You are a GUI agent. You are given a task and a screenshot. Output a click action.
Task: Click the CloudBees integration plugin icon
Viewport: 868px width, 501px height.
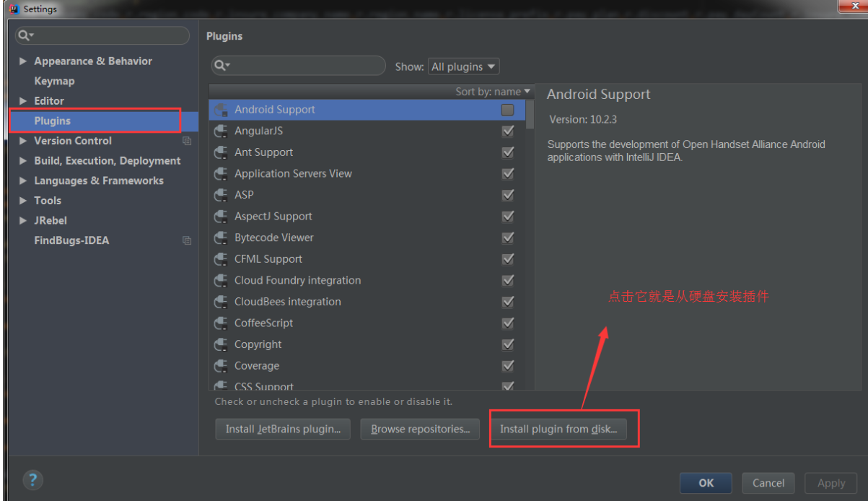[222, 301]
